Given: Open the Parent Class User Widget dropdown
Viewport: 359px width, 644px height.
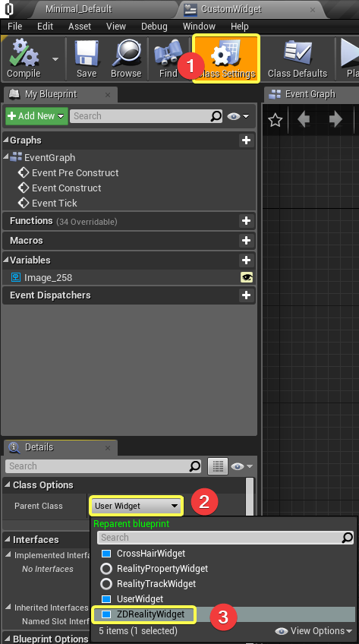Looking at the screenshot, I should tap(135, 506).
